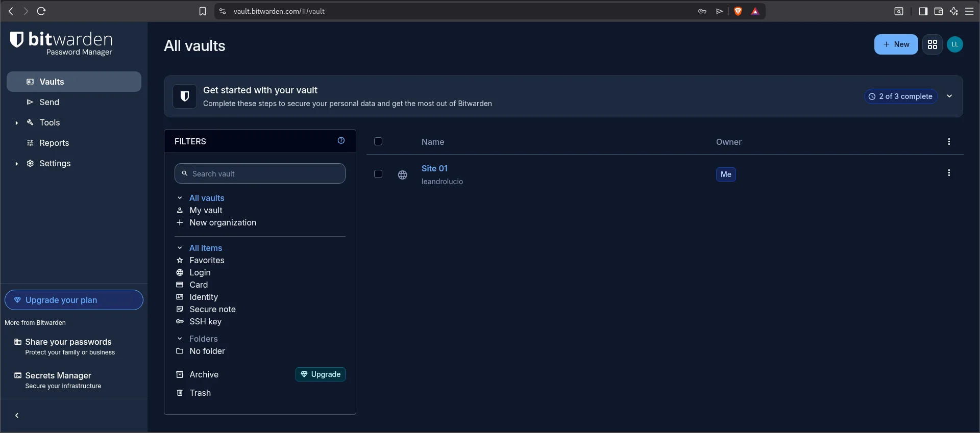Click Share your passwords promo link

click(x=68, y=346)
